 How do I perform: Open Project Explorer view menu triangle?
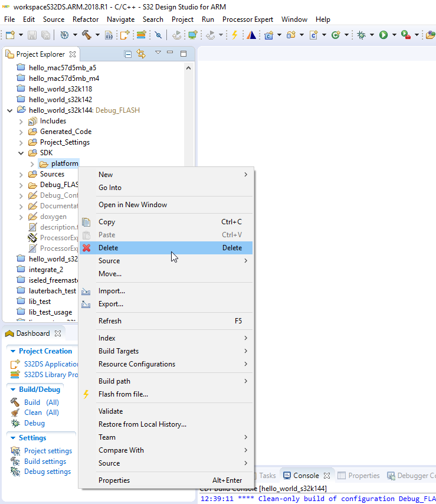pyautogui.click(x=158, y=53)
